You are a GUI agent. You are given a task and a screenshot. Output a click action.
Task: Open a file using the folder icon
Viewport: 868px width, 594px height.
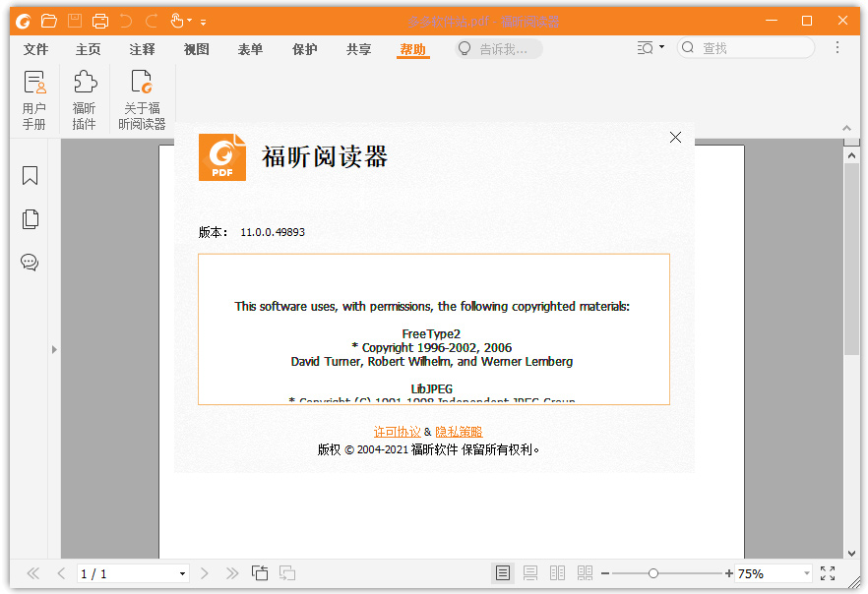click(48, 20)
